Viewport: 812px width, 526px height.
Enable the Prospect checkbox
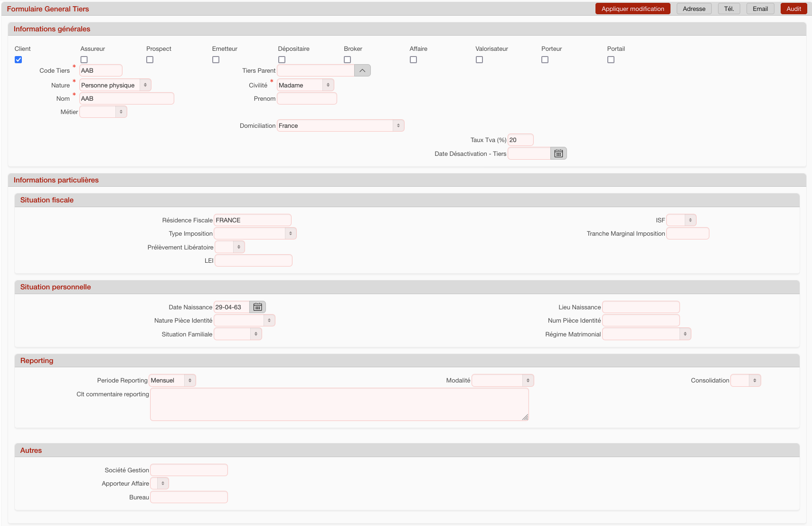click(150, 60)
